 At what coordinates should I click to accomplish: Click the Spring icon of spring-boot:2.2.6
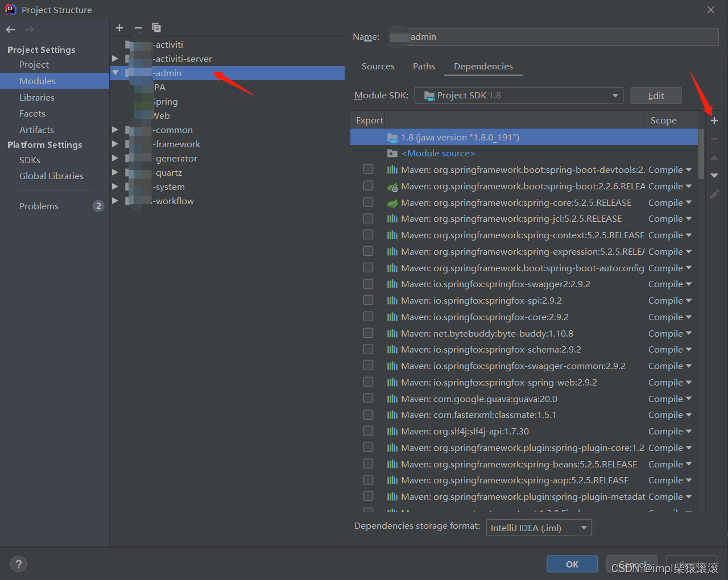[x=392, y=187]
